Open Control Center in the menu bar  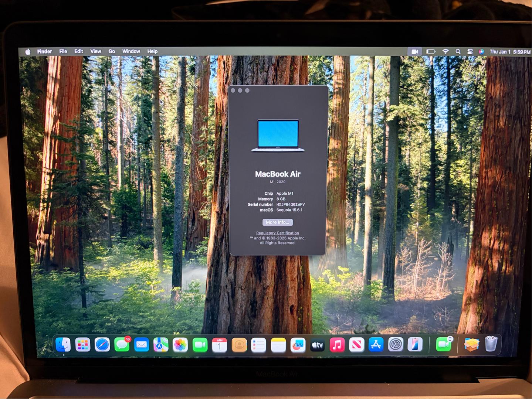click(x=470, y=52)
